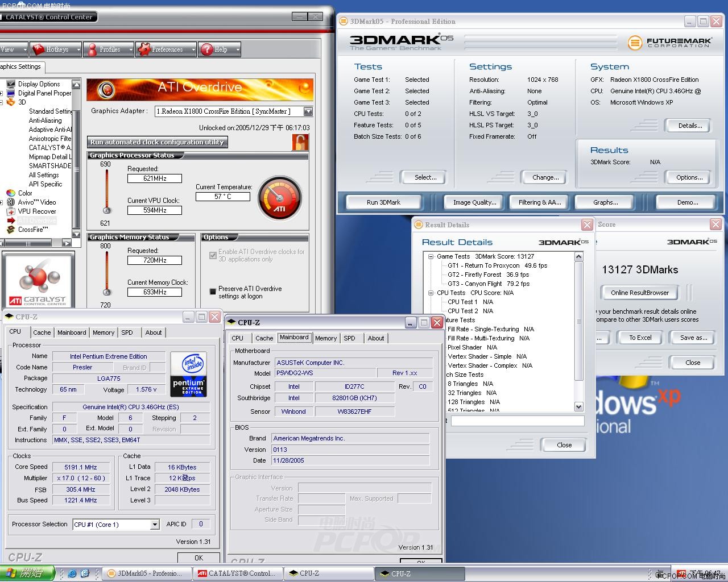Viewport: 728px width, 582px height.
Task: Open the Preferences toolbar menu
Action: tap(166, 49)
